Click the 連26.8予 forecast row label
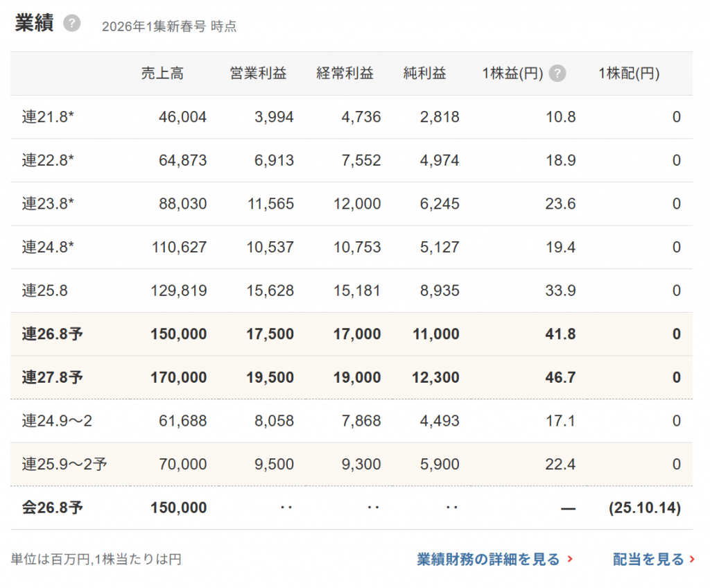The image size is (710, 588). tap(52, 334)
